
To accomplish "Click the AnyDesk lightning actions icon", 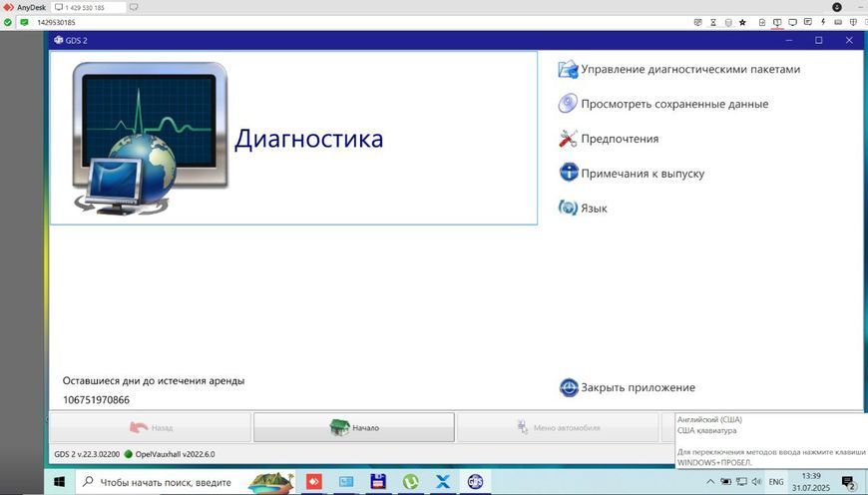I will tap(823, 22).
